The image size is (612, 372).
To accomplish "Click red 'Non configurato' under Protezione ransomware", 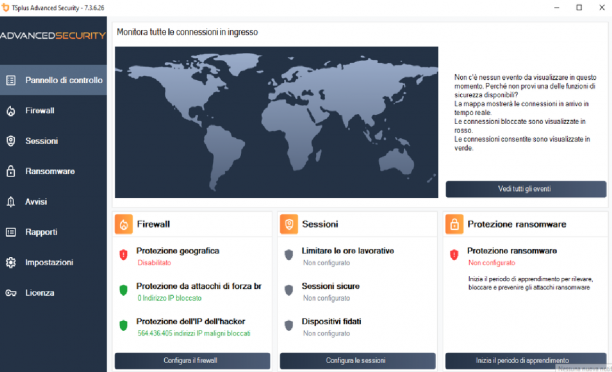I will coord(491,263).
